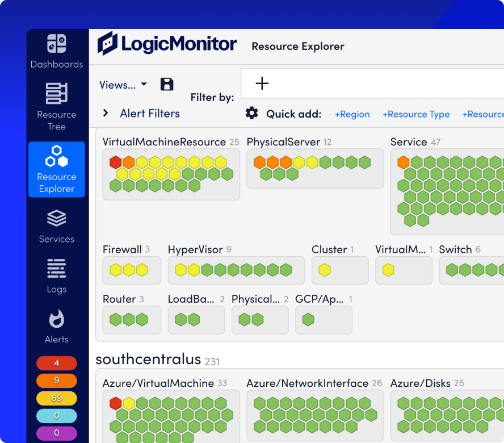The image size is (504, 443).
Task: Select the orange hexagon in Service group
Action: coord(404,162)
